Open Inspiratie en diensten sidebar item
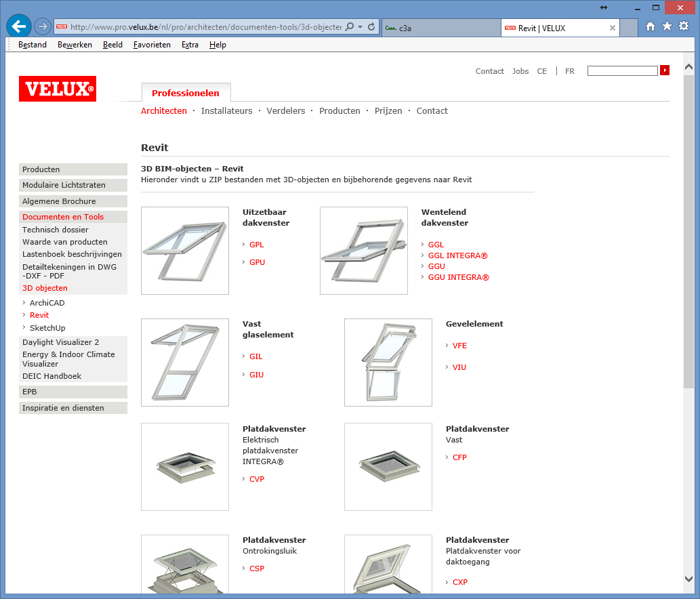 73,407
